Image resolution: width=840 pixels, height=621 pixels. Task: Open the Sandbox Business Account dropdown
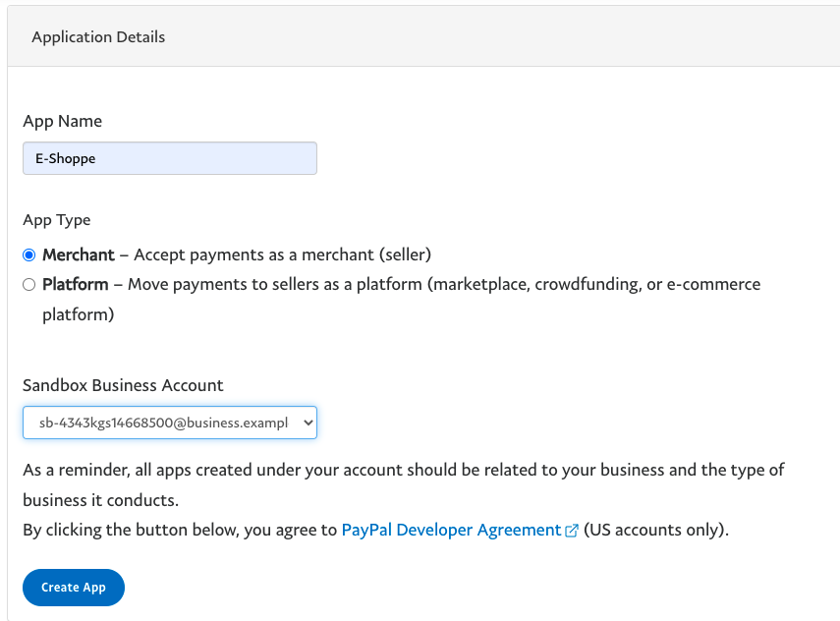tap(170, 423)
